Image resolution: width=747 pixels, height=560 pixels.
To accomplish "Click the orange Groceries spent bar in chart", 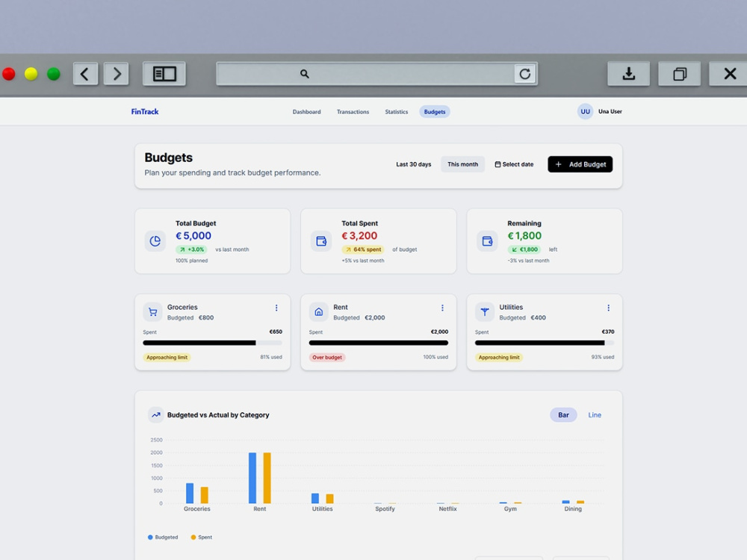I will (x=205, y=495).
